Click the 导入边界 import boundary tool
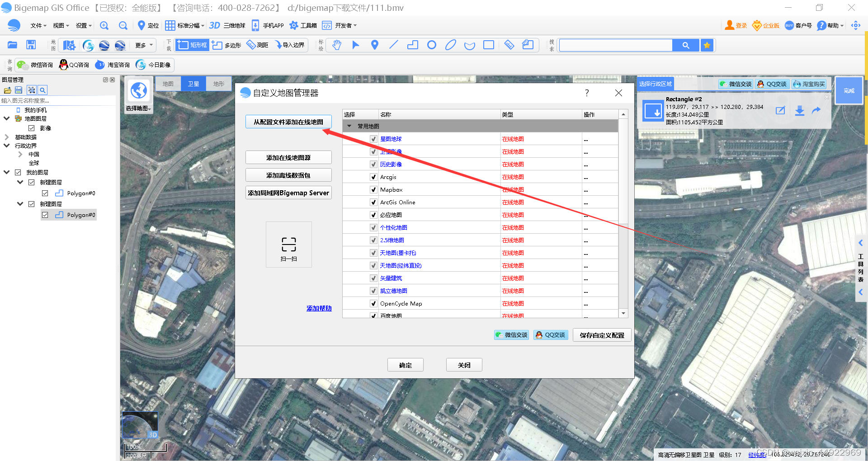This screenshot has height=461, width=868. coord(290,45)
